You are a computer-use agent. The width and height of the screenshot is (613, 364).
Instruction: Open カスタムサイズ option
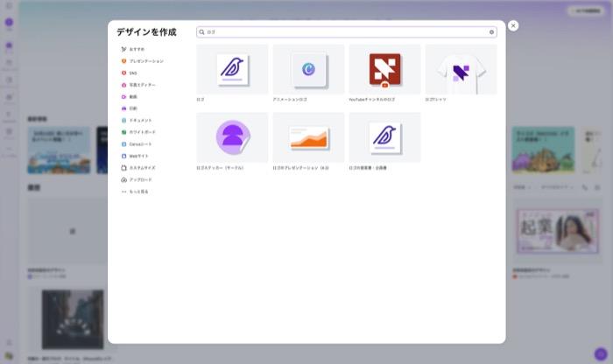coord(138,168)
